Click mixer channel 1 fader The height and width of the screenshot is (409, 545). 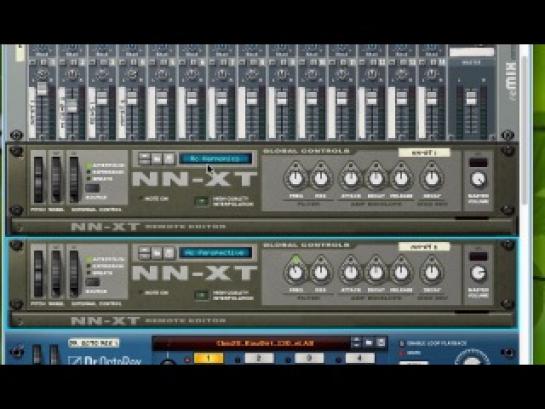tap(42, 88)
